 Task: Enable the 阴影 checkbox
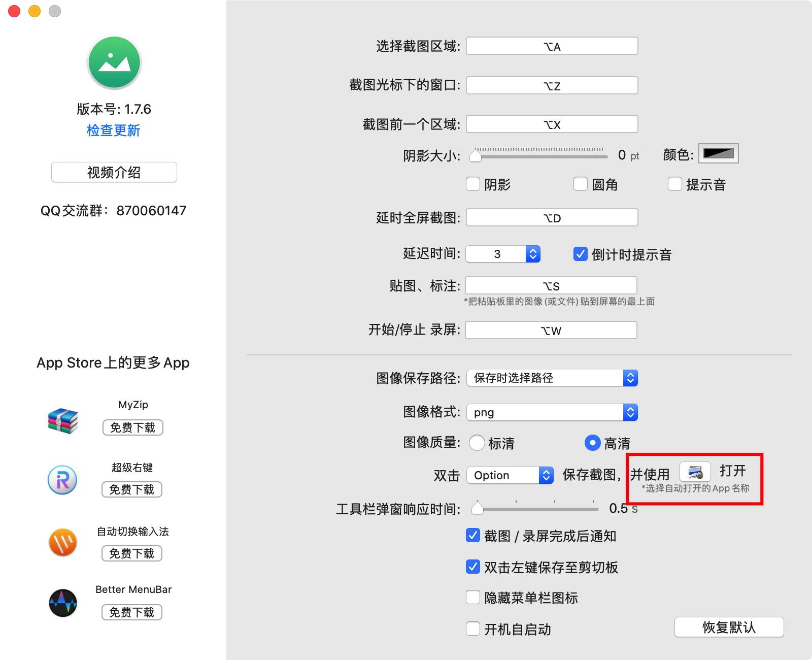click(x=473, y=184)
